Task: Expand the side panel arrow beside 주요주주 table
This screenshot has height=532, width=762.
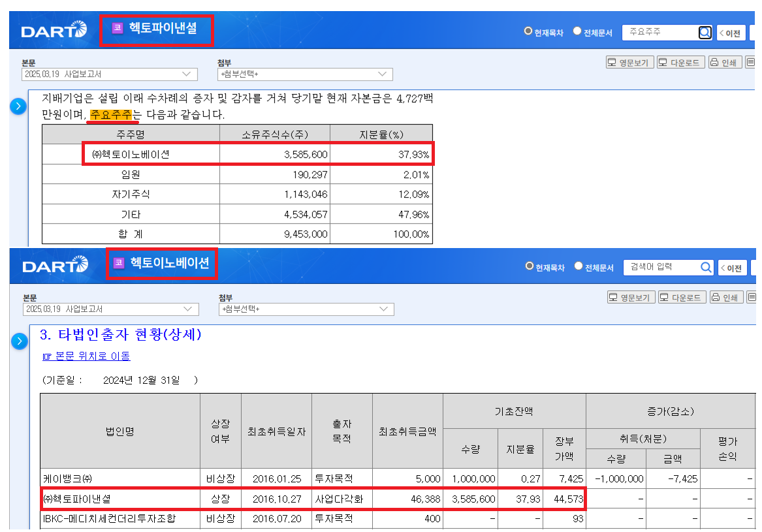Action: point(18,106)
